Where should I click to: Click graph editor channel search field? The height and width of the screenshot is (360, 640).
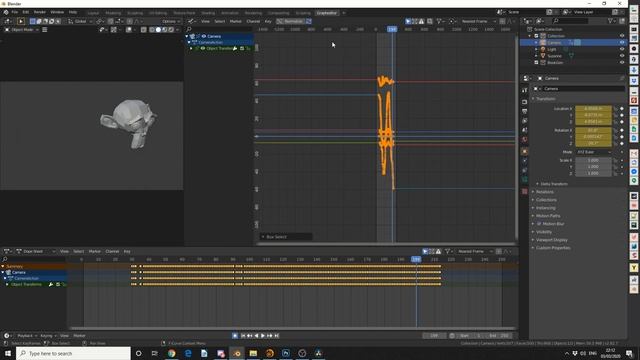click(x=220, y=29)
